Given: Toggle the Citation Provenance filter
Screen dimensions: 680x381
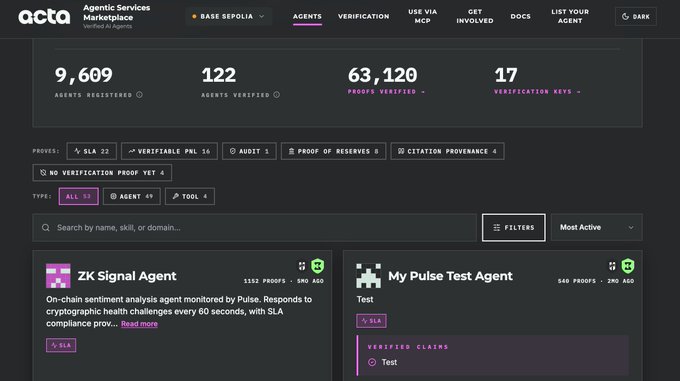Looking at the screenshot, I should pos(447,151).
